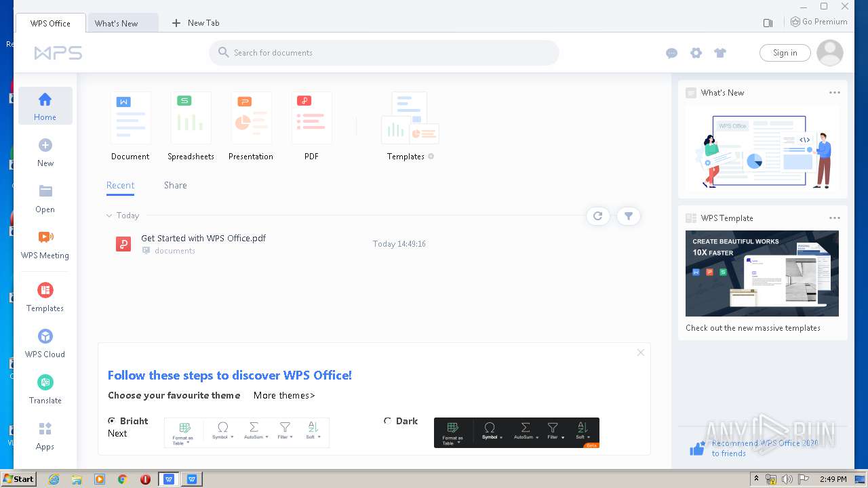Launch WPS Meeting from the sidebar
Screen dimensions: 868x488
[x=45, y=244]
